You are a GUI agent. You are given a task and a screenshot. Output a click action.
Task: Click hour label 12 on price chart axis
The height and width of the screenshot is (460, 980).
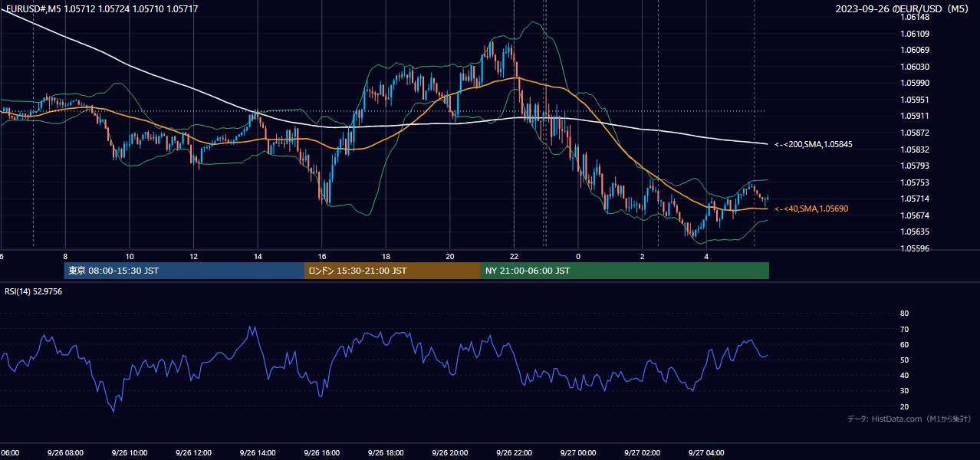point(193,256)
